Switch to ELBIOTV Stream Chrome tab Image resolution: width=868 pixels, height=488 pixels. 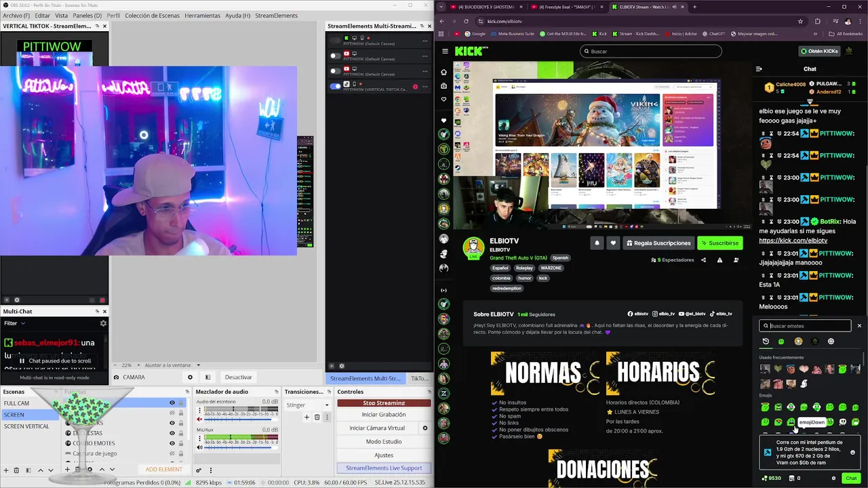(x=646, y=7)
